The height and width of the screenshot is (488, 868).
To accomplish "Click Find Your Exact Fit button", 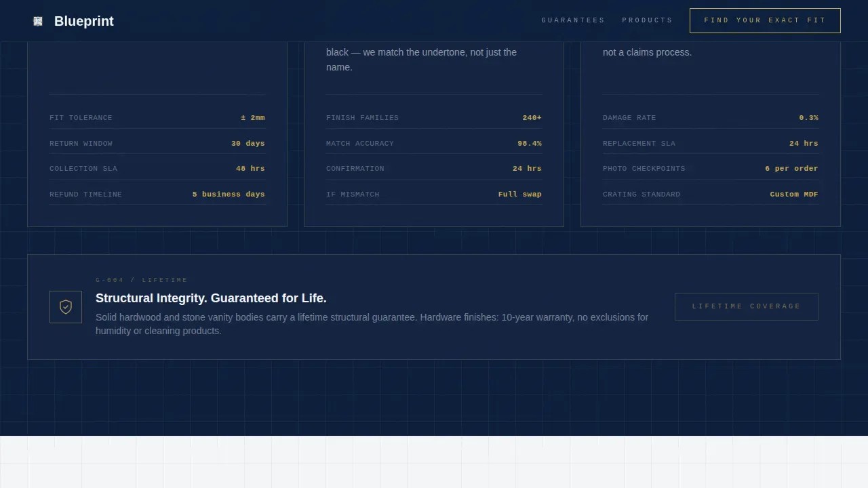I will pos(765,20).
